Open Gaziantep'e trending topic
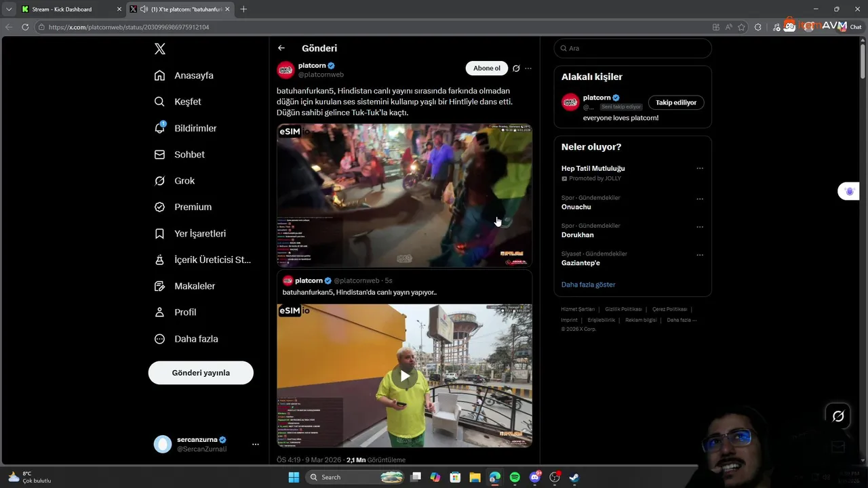Image resolution: width=868 pixels, height=488 pixels. tap(580, 262)
